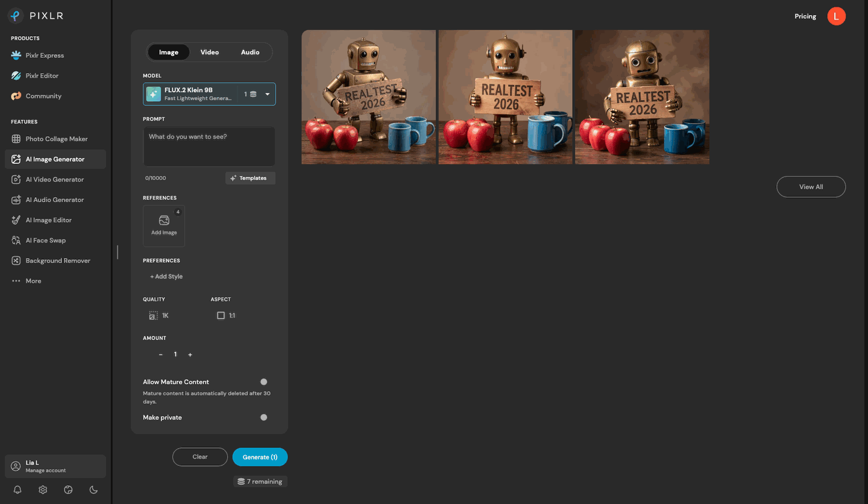Turn on the Make private toggle

(263, 417)
